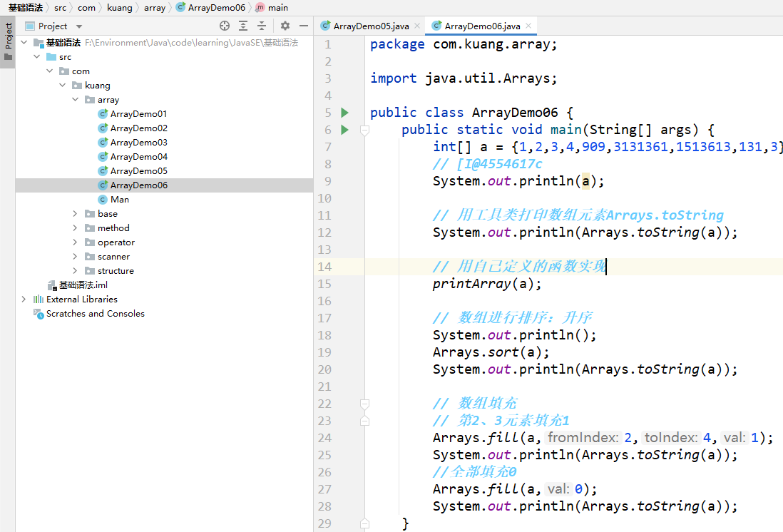
Task: Click the [I@4554617c comment line
Action: [487, 164]
